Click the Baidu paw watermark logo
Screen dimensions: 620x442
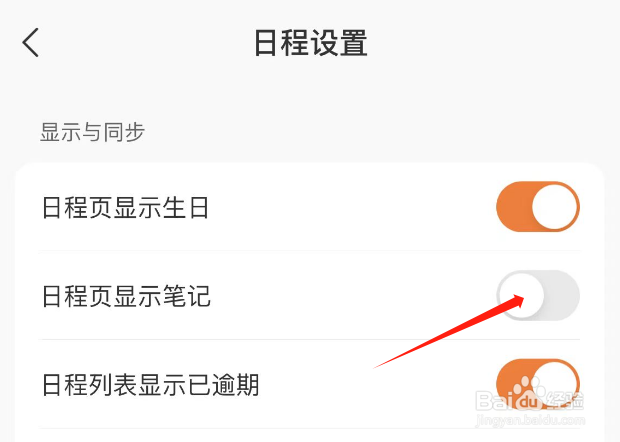[x=529, y=392]
